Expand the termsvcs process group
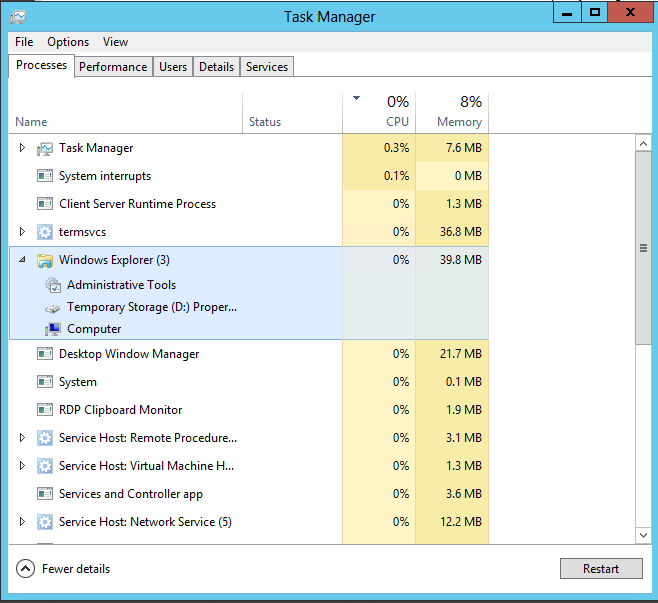The height and width of the screenshot is (603, 658). [x=22, y=232]
